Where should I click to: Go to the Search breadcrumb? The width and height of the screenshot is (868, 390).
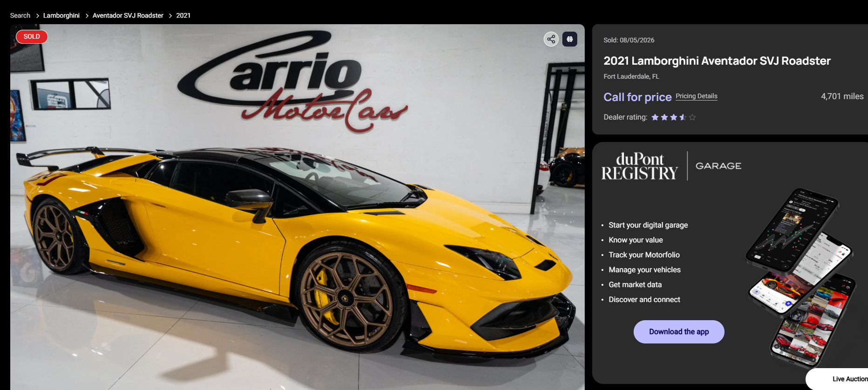(x=20, y=15)
